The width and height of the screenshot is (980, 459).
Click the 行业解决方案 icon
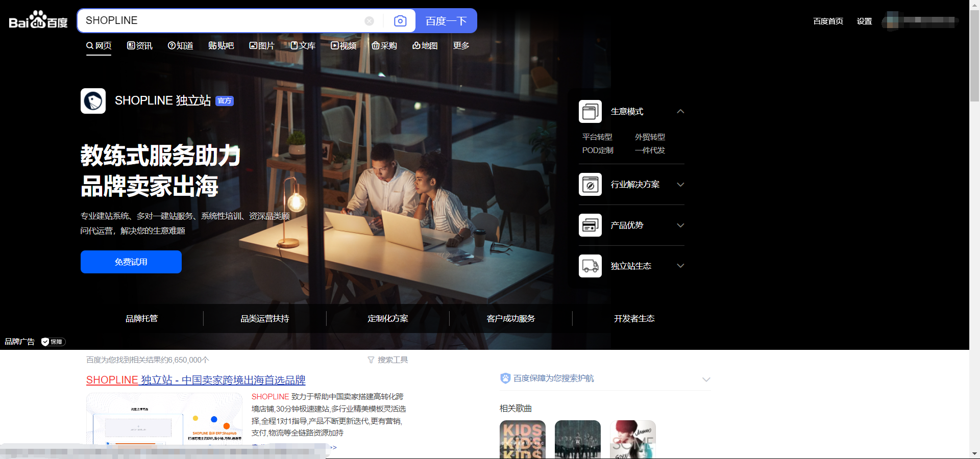coord(590,185)
